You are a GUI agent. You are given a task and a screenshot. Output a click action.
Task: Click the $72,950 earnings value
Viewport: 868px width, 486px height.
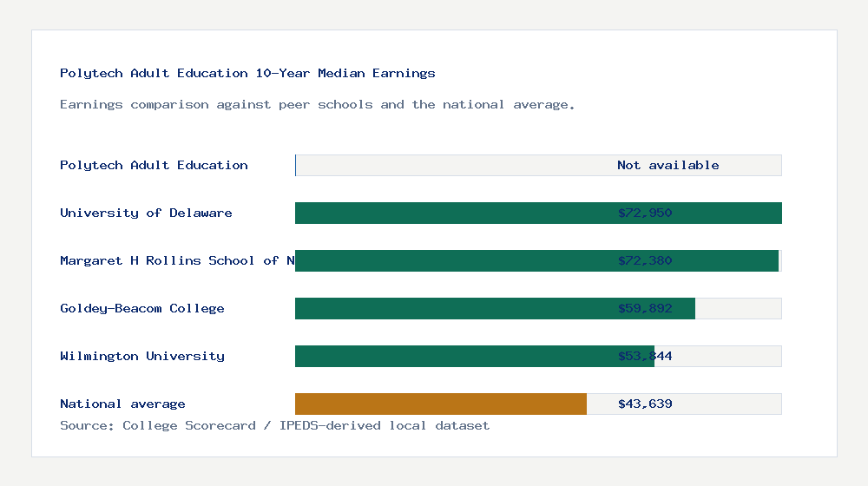[645, 213]
